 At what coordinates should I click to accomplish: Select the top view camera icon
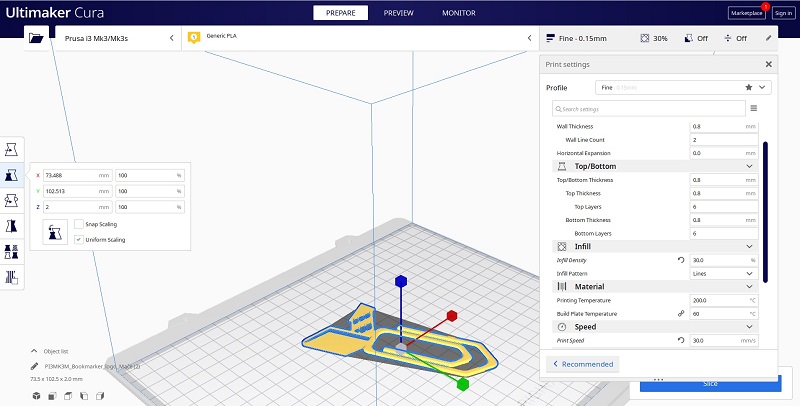coord(68,396)
